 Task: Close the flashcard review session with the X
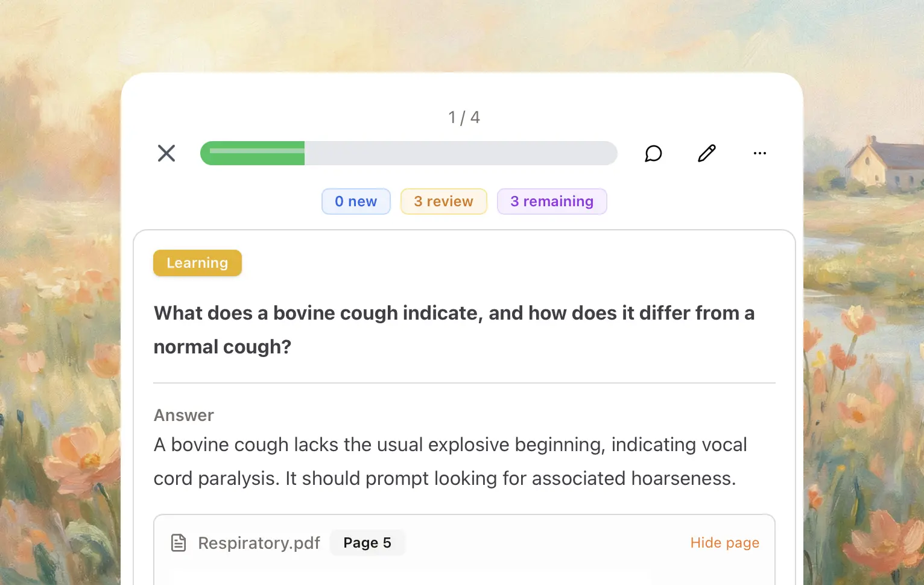[166, 153]
